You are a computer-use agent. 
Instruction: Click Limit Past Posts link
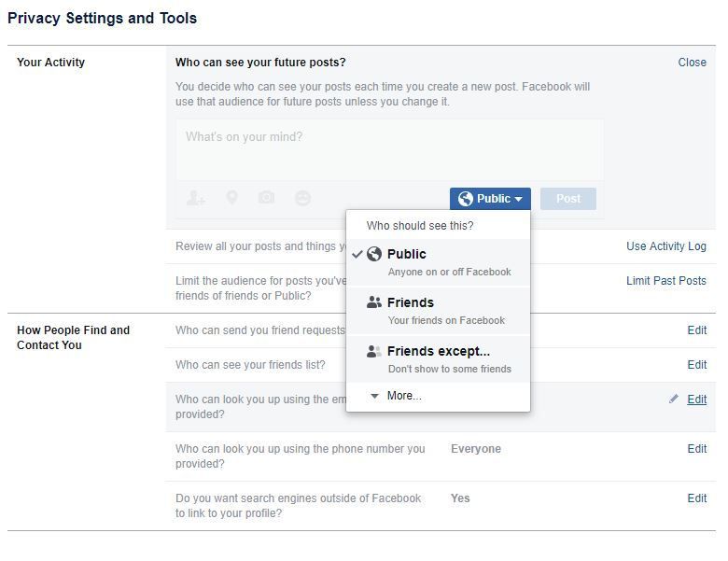tap(666, 280)
